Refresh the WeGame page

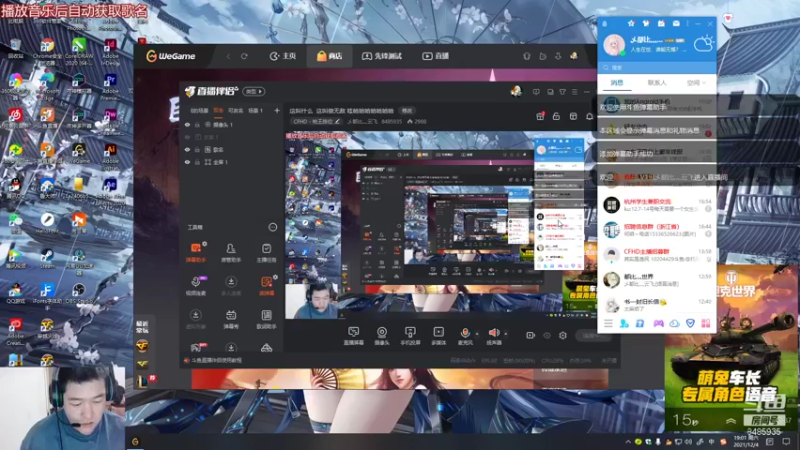[x=244, y=56]
